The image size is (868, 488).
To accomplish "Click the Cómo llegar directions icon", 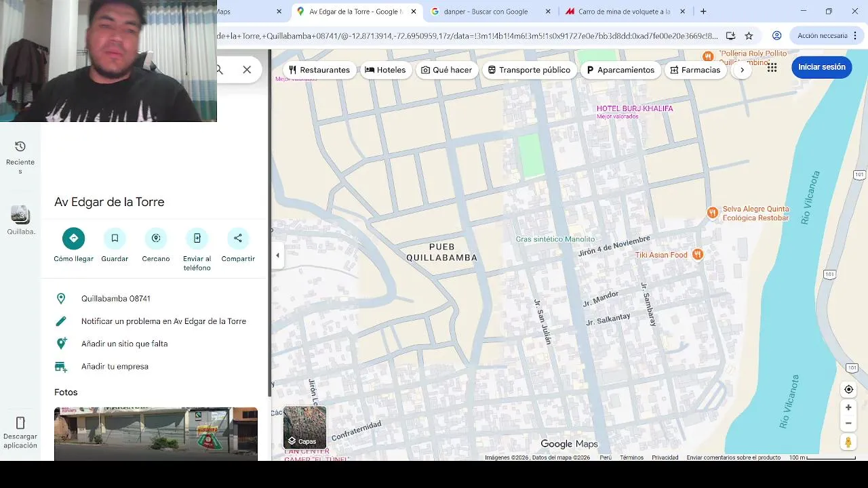I will pyautogui.click(x=73, y=238).
